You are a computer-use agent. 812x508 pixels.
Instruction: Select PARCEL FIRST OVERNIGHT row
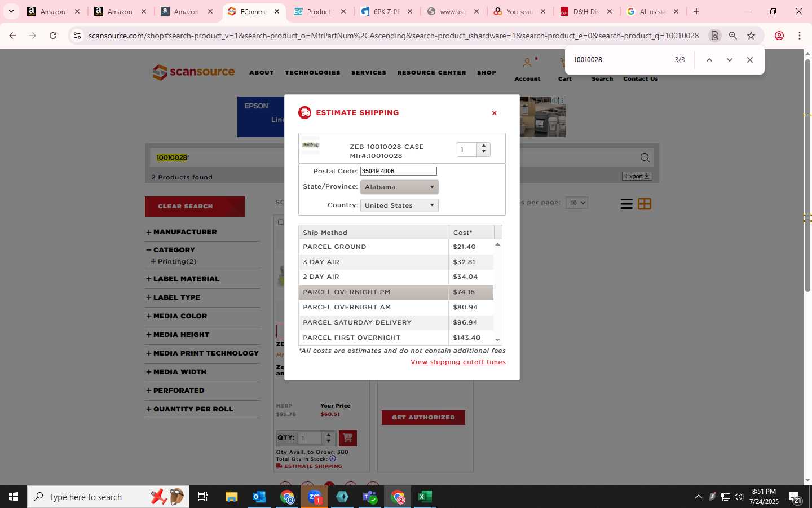(396, 338)
